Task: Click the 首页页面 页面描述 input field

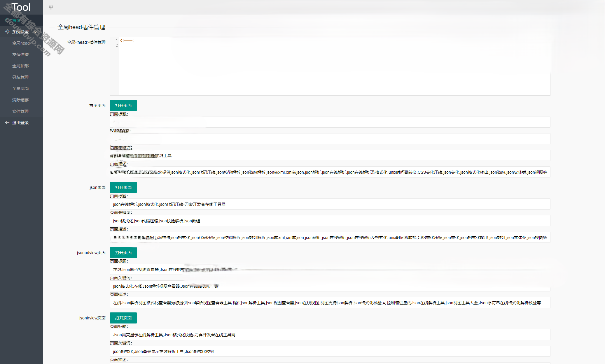Action: (330, 172)
